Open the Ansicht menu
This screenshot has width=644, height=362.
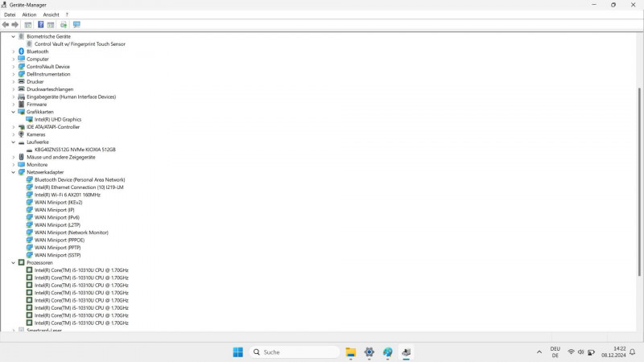click(51, 14)
